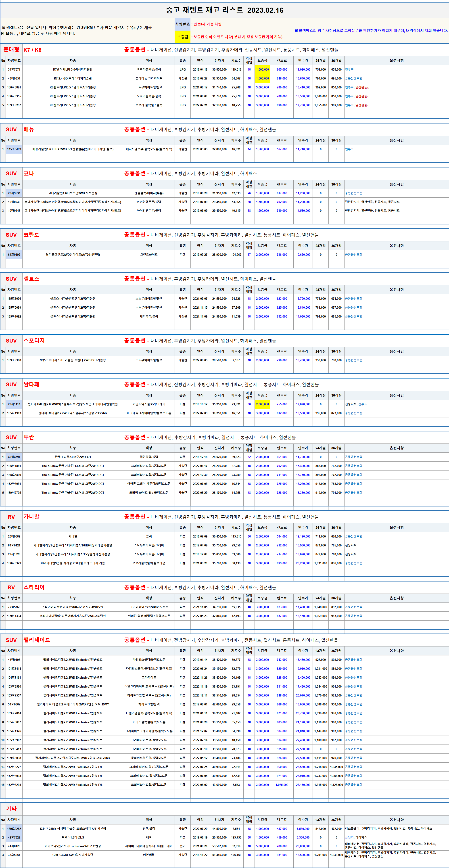Select car number cell 48하9851
This screenshot has width=449, height=868.
coord(14,79)
